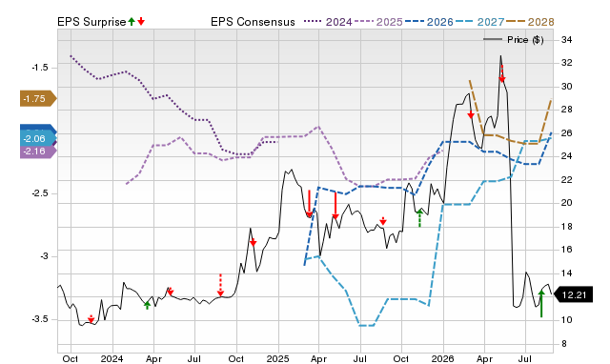Click the EPS Surprise legend title
Viewport: 610px width, 364px height.
pos(91,22)
